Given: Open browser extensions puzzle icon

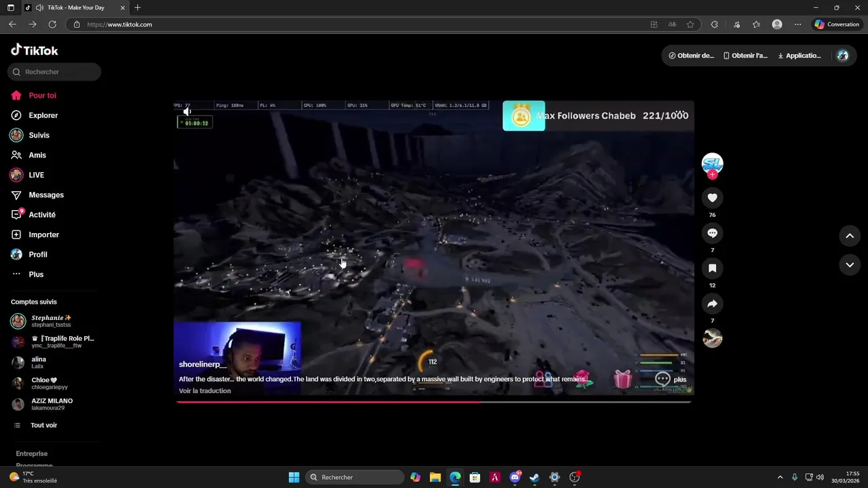Looking at the screenshot, I should 714,24.
